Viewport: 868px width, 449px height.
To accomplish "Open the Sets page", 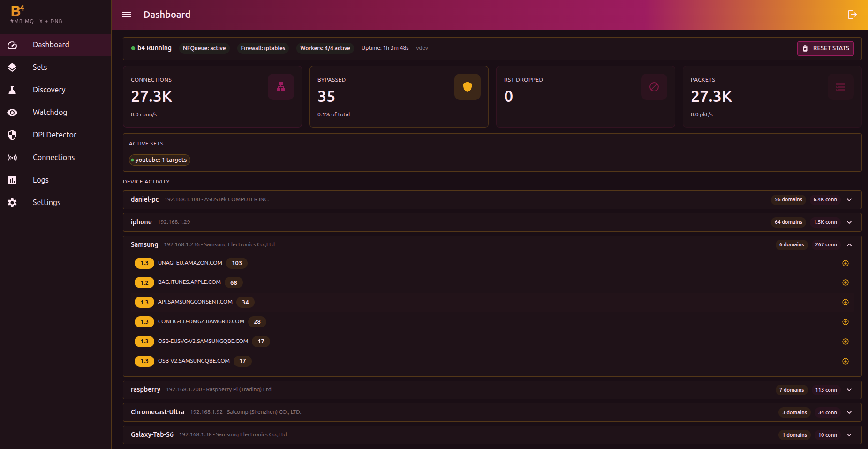I will [40, 67].
